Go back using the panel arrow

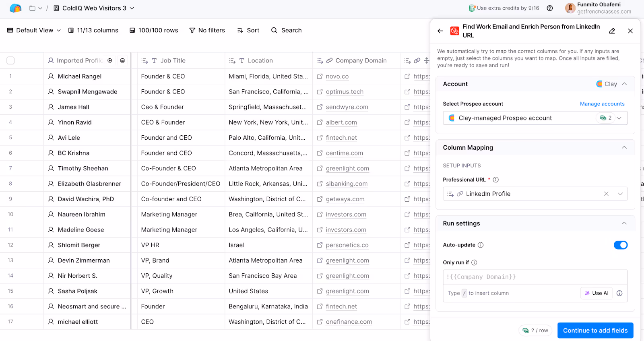[440, 31]
